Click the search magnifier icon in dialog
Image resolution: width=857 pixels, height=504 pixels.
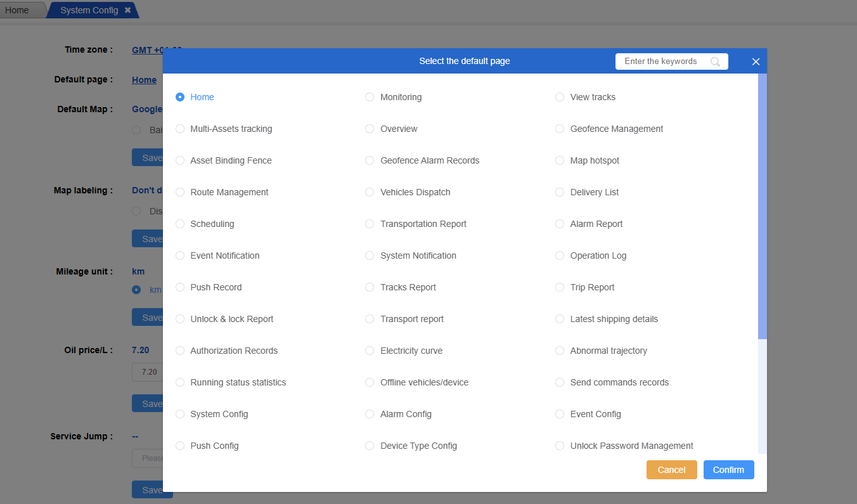(715, 61)
